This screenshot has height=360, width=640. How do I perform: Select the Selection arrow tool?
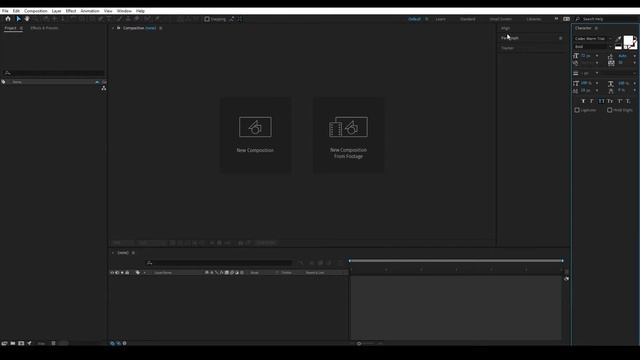coord(18,19)
